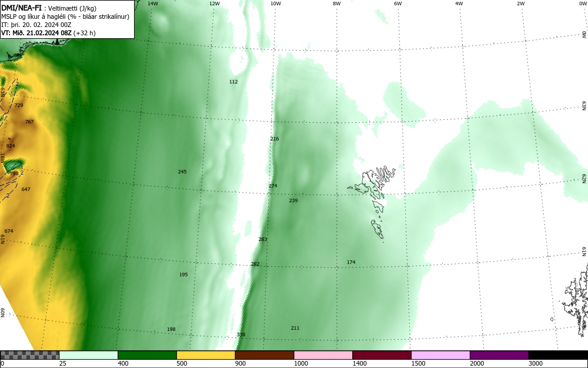Click the map value 216
Image resolution: width=588 pixels, height=368 pixels.
[275, 139]
